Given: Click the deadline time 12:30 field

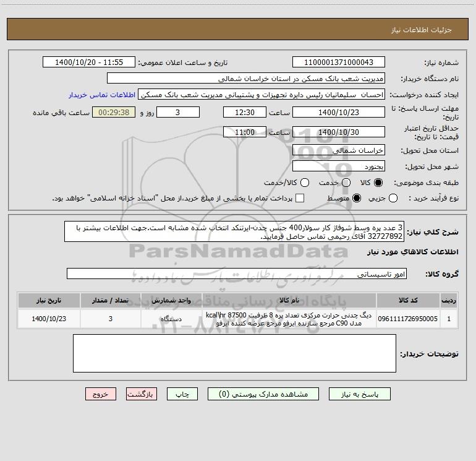Looking at the screenshot, I should pos(245,112).
